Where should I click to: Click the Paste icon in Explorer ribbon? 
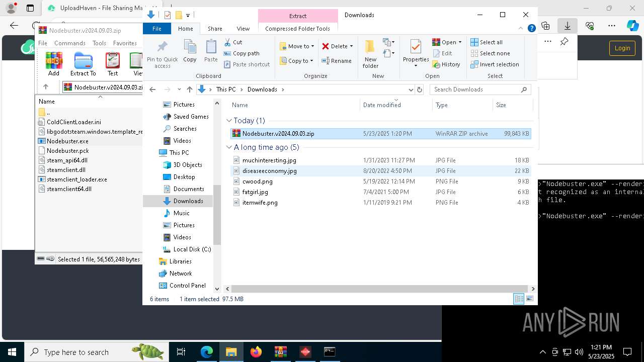tap(211, 51)
